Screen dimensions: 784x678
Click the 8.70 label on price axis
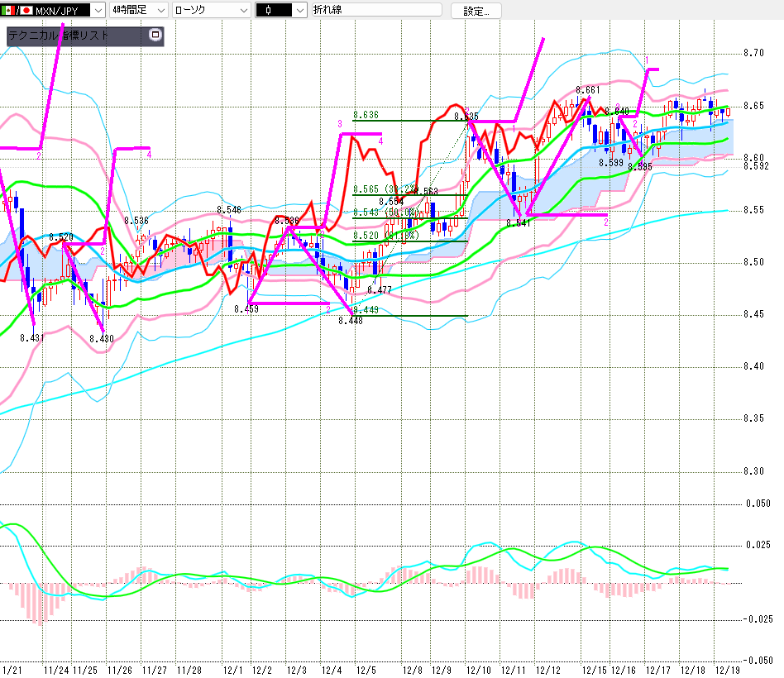[753, 53]
